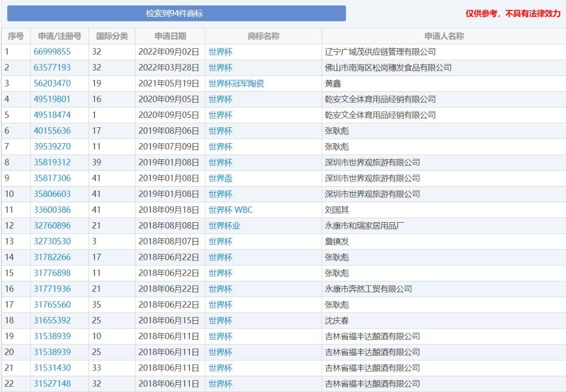
Task: Open registration number 66999855 link
Action: point(52,52)
